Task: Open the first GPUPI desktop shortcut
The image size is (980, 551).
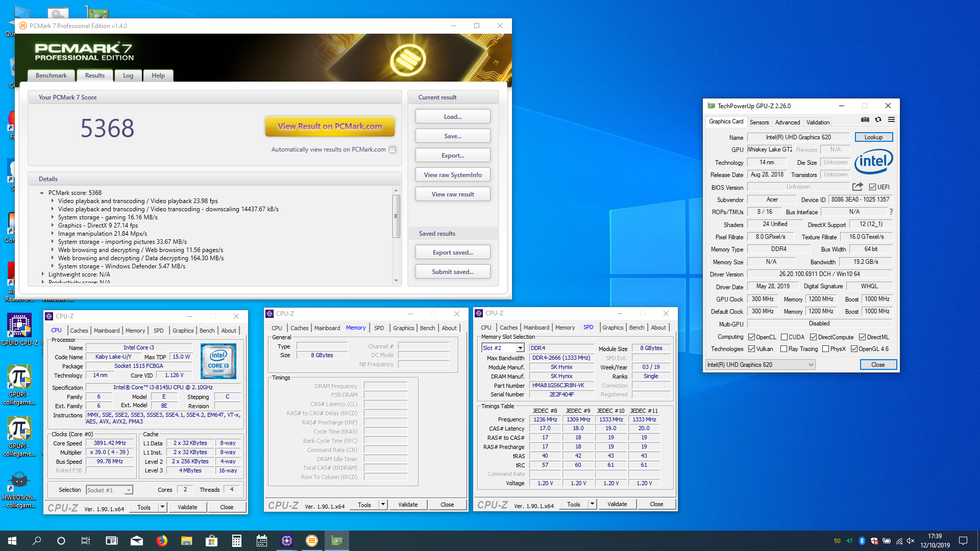Action: point(19,385)
